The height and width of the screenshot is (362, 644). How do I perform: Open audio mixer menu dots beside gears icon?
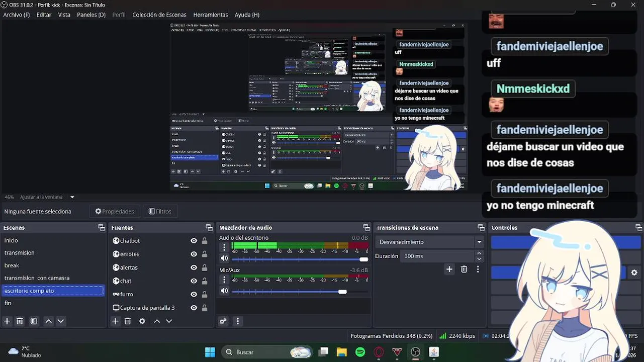point(238,321)
